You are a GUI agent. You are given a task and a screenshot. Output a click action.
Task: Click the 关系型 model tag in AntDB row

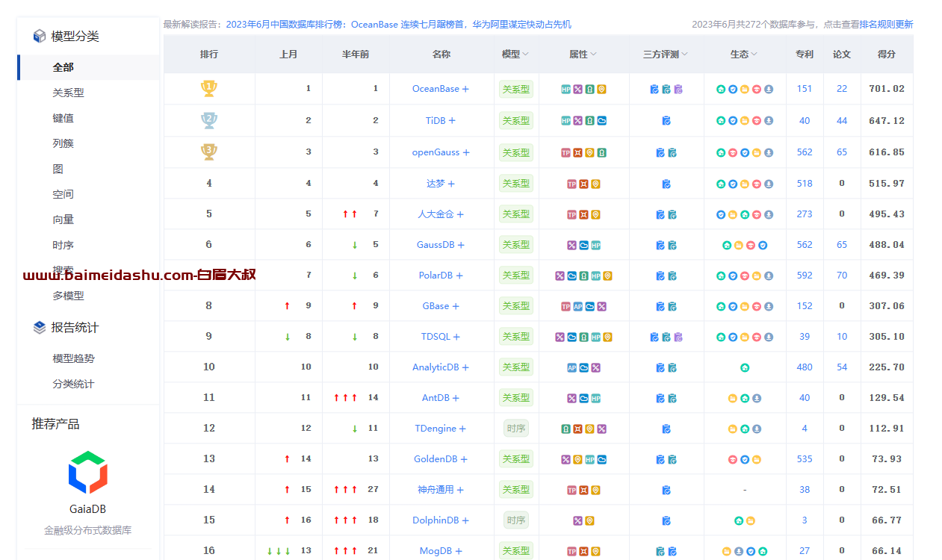515,398
